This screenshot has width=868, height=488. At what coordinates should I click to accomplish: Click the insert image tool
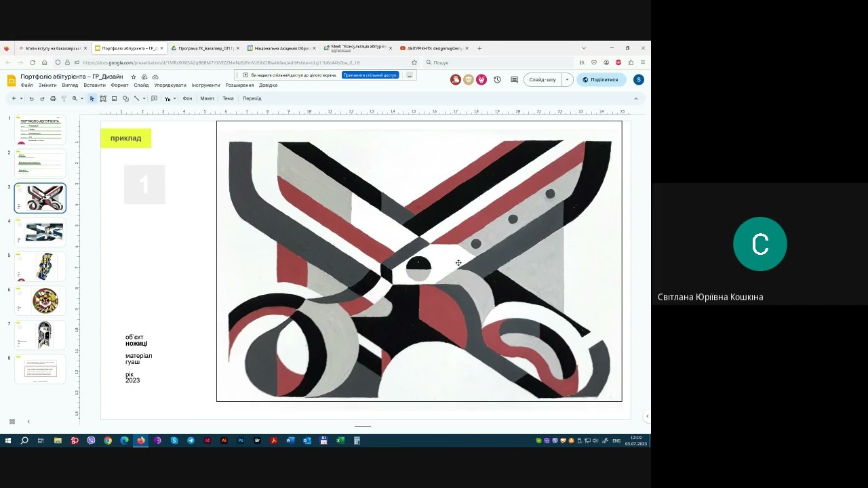pos(114,98)
